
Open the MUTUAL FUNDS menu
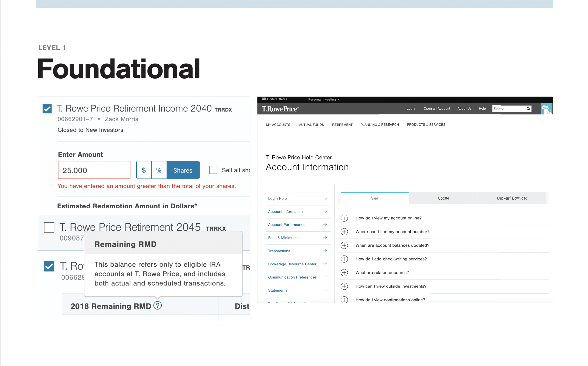[x=311, y=125]
